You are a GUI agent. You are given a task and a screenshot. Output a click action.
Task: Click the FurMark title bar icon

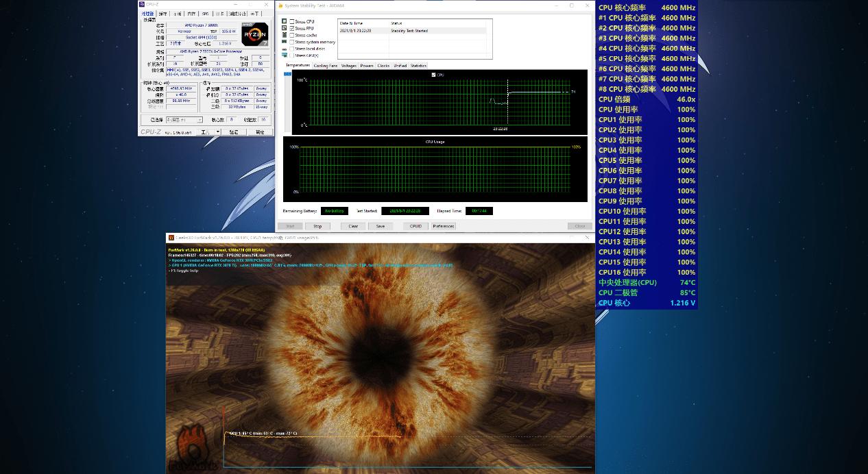[x=171, y=238]
